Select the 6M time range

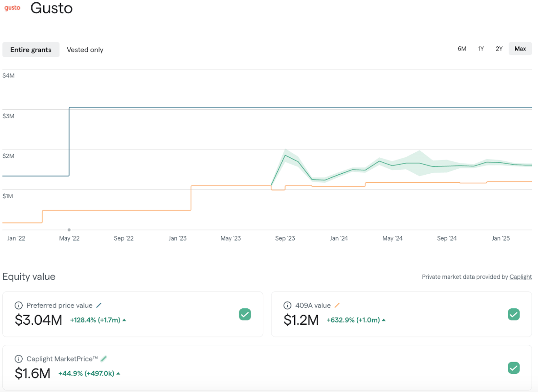click(x=462, y=49)
